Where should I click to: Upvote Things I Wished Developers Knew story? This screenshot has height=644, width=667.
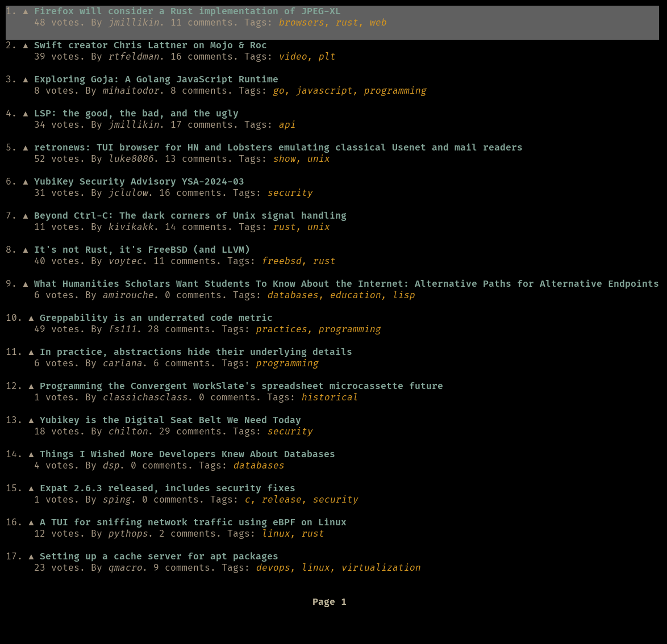pyautogui.click(x=31, y=454)
